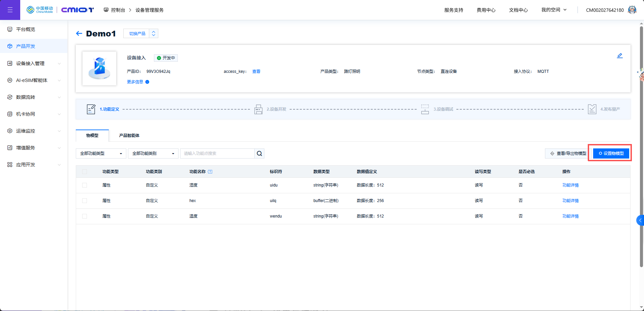Open 功能详情 for 湿度 row
The image size is (644, 311).
pyautogui.click(x=571, y=185)
